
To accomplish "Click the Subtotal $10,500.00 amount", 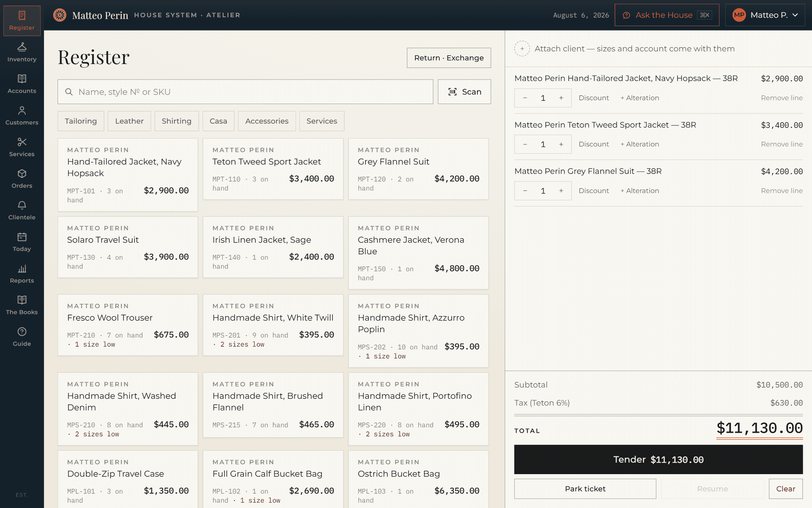I will click(x=779, y=385).
